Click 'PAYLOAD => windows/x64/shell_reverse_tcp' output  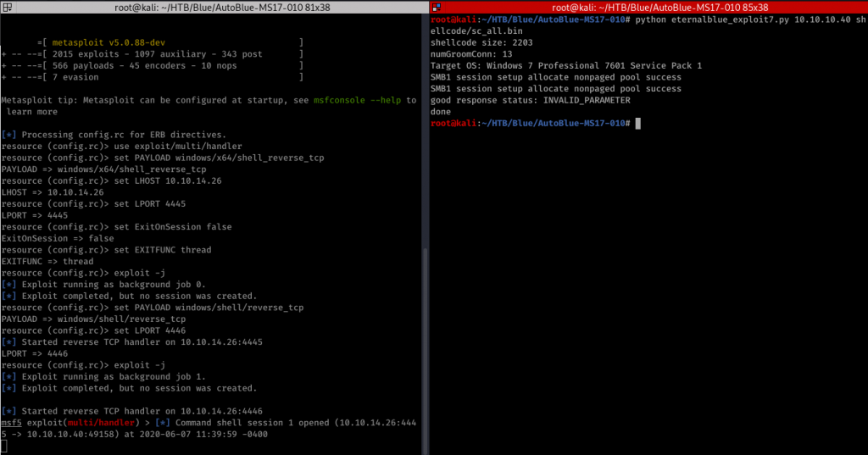click(103, 169)
